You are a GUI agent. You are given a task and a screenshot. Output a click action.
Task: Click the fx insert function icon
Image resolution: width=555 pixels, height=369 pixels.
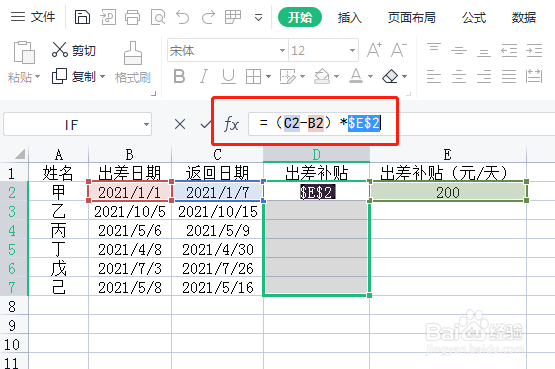click(x=231, y=124)
